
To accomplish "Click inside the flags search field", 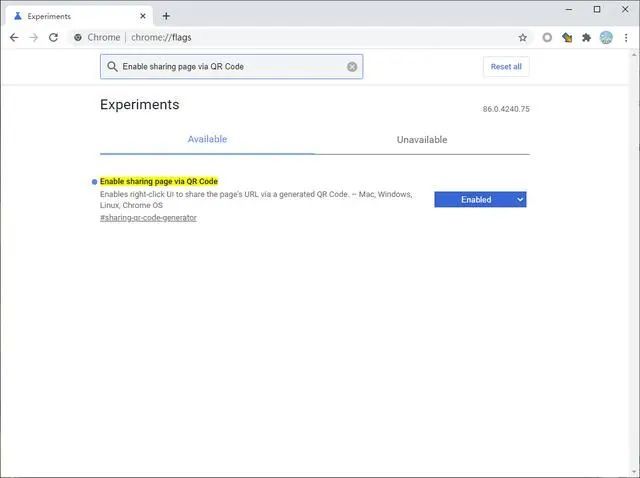I will (x=231, y=67).
